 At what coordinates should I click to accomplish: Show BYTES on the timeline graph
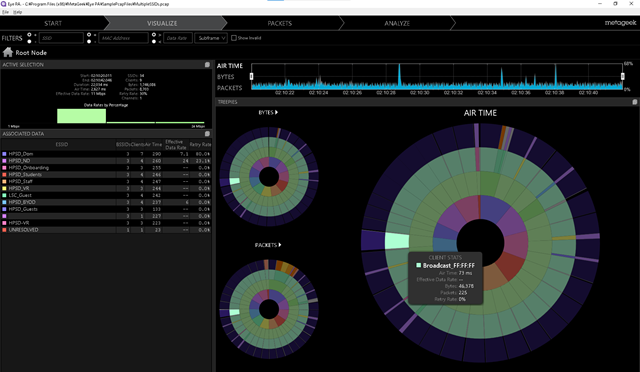pyautogui.click(x=225, y=77)
